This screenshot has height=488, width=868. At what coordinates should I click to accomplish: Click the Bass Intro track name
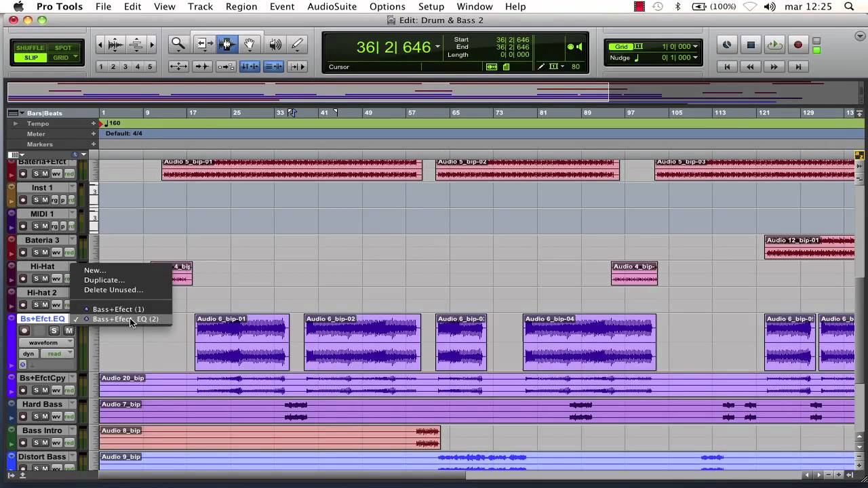[42, 430]
